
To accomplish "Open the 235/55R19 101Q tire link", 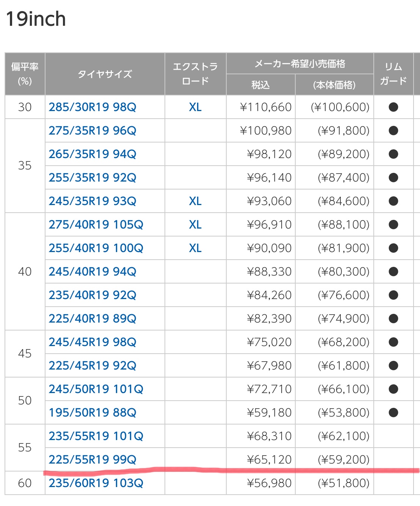I will pos(96,436).
